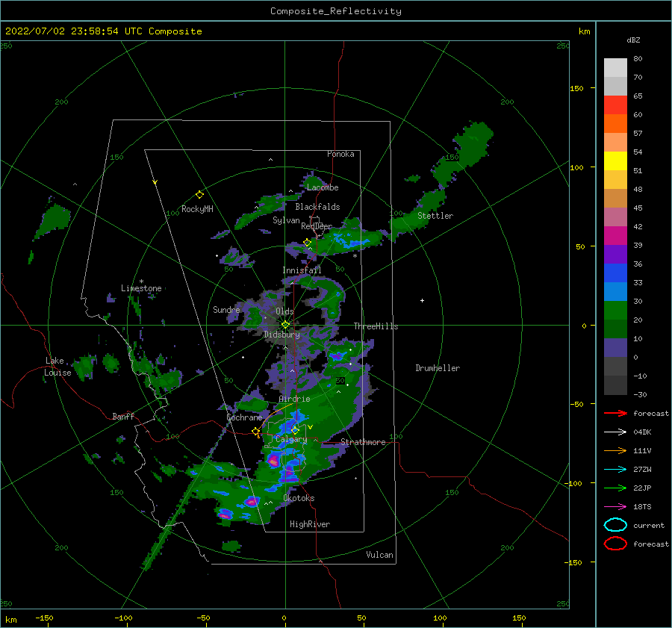Click the yellow marker west of Calgary
This screenshot has width=672, height=628.
[x=256, y=432]
